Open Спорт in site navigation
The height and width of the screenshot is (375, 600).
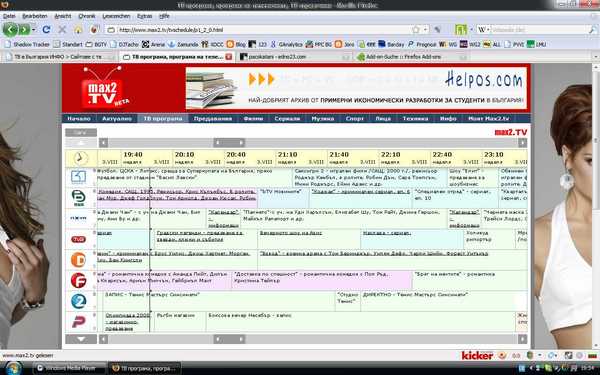click(355, 119)
